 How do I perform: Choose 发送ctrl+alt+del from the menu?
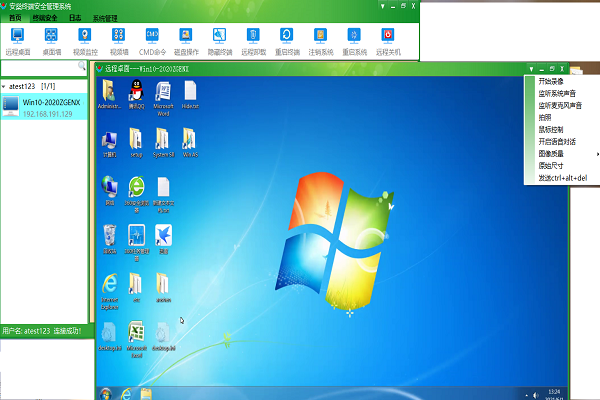pos(562,178)
